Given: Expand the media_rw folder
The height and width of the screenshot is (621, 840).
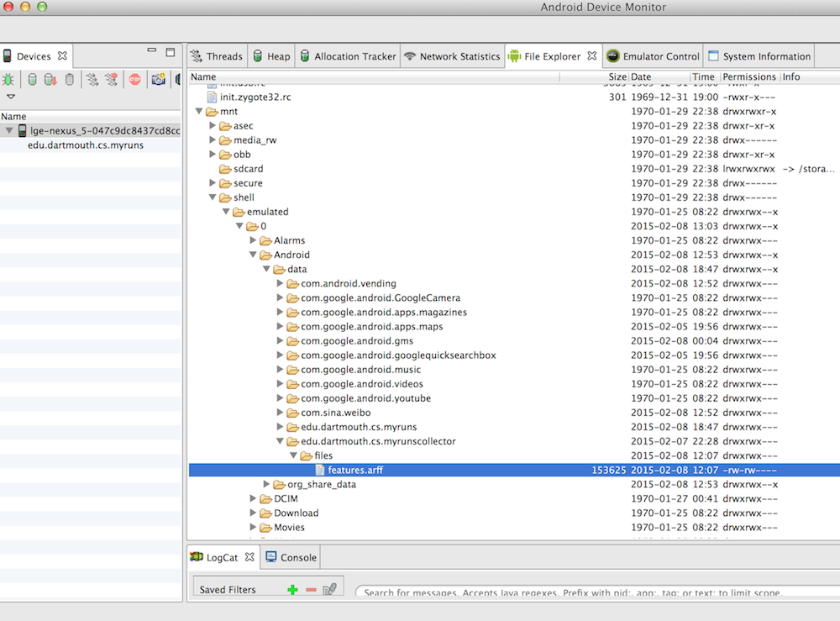Looking at the screenshot, I should point(213,139).
